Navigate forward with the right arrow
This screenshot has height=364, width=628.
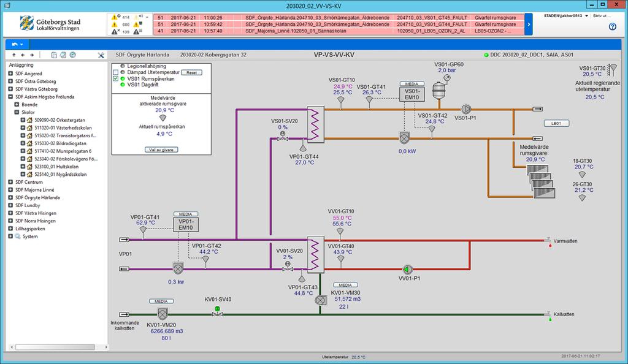[32, 55]
